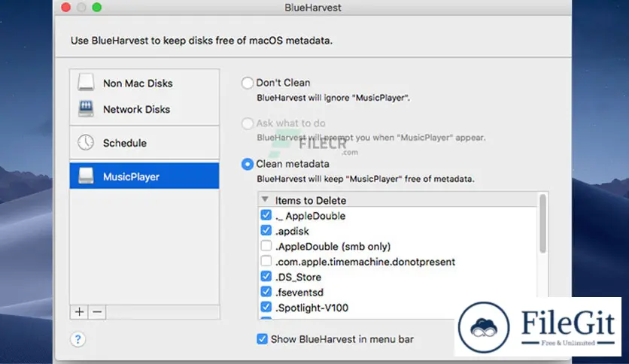Uncheck the ._ AppleDouble checkbox
This screenshot has height=364, width=629.
pos(266,215)
